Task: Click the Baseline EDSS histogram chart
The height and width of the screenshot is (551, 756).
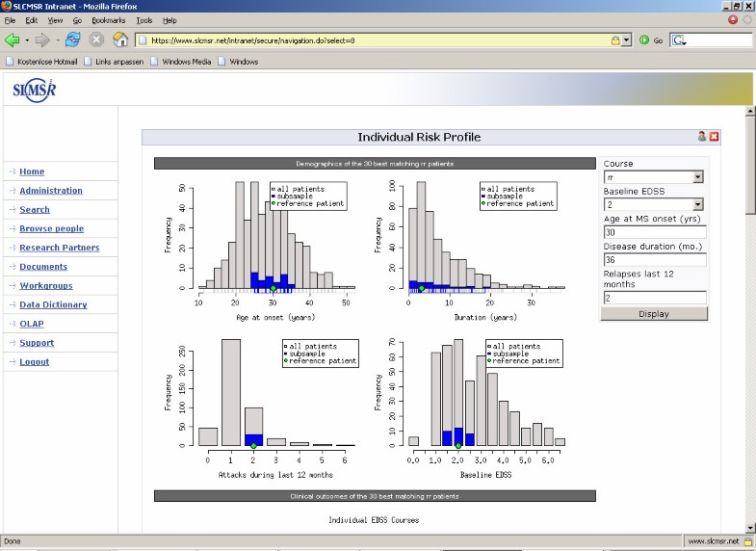Action: pos(469,408)
